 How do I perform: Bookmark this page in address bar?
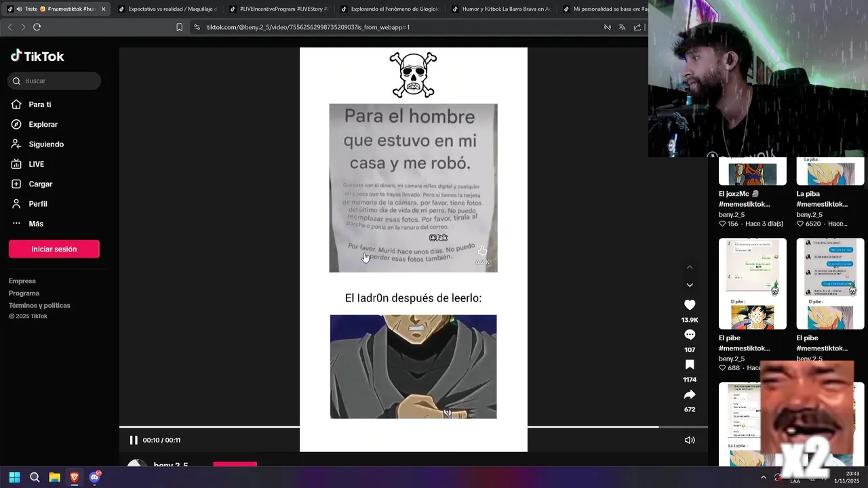point(179,27)
